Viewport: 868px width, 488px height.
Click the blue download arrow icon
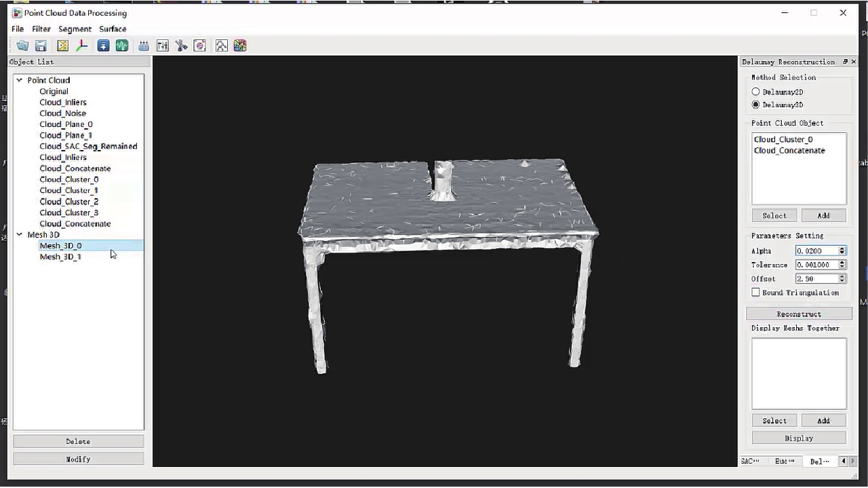103,45
